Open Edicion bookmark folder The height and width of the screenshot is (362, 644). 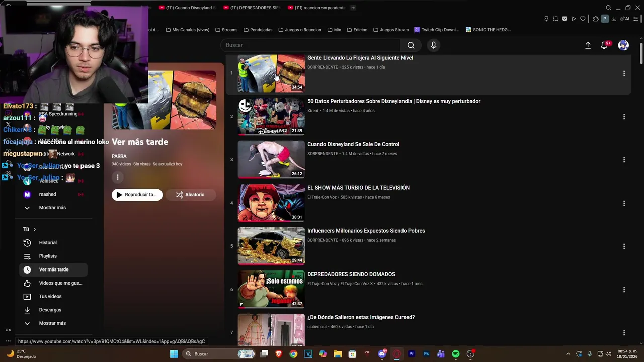pyautogui.click(x=356, y=30)
